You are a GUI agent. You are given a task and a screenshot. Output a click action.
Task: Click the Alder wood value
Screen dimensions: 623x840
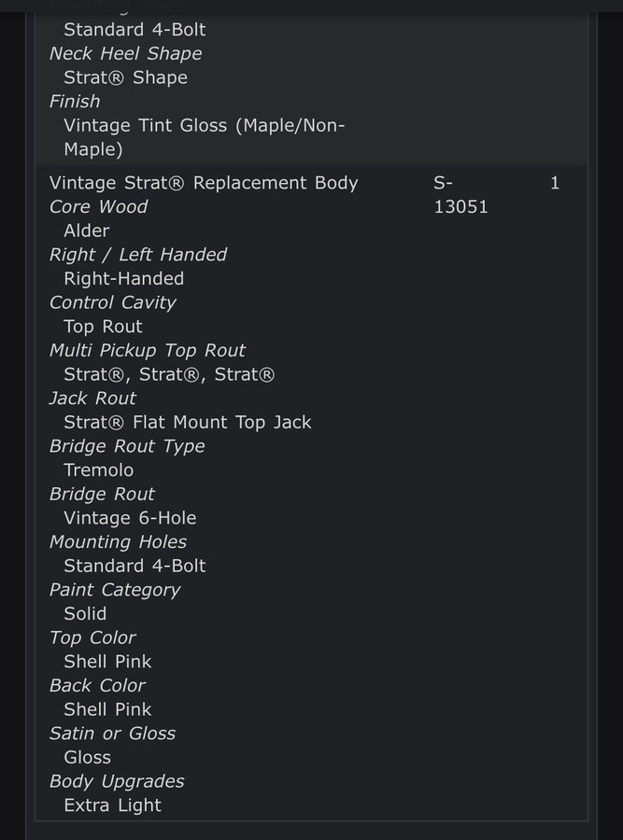86,231
